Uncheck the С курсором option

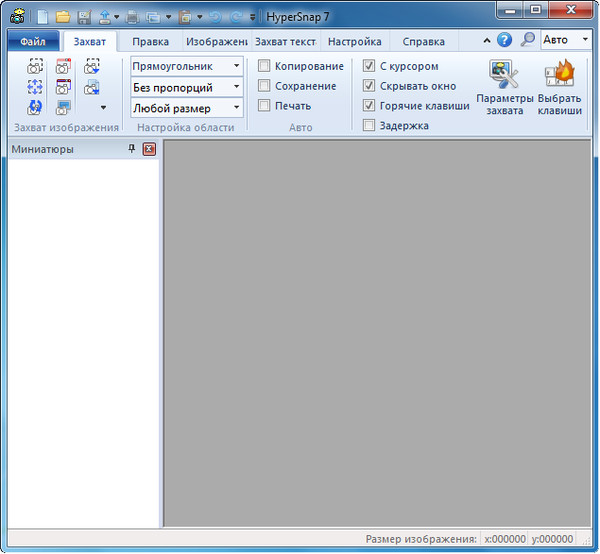coord(370,66)
